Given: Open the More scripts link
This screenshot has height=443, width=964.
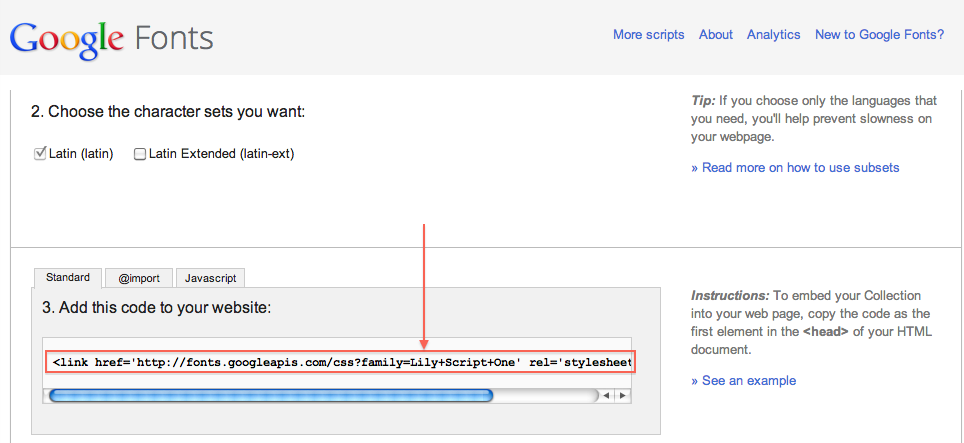Looking at the screenshot, I should 648,34.
